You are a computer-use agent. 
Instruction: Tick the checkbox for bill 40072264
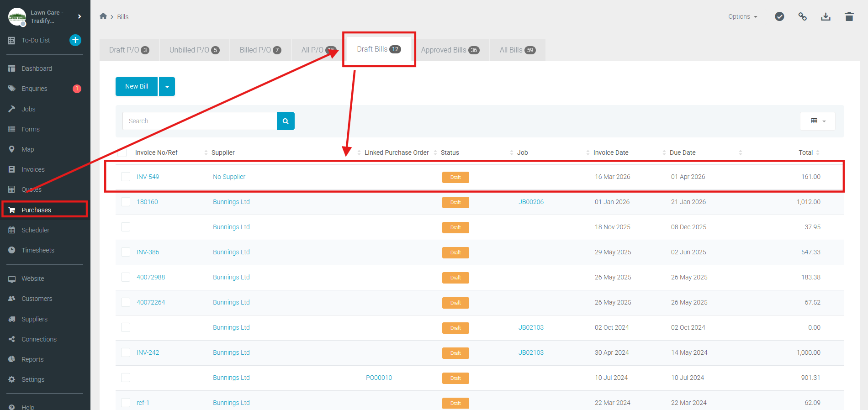[126, 302]
